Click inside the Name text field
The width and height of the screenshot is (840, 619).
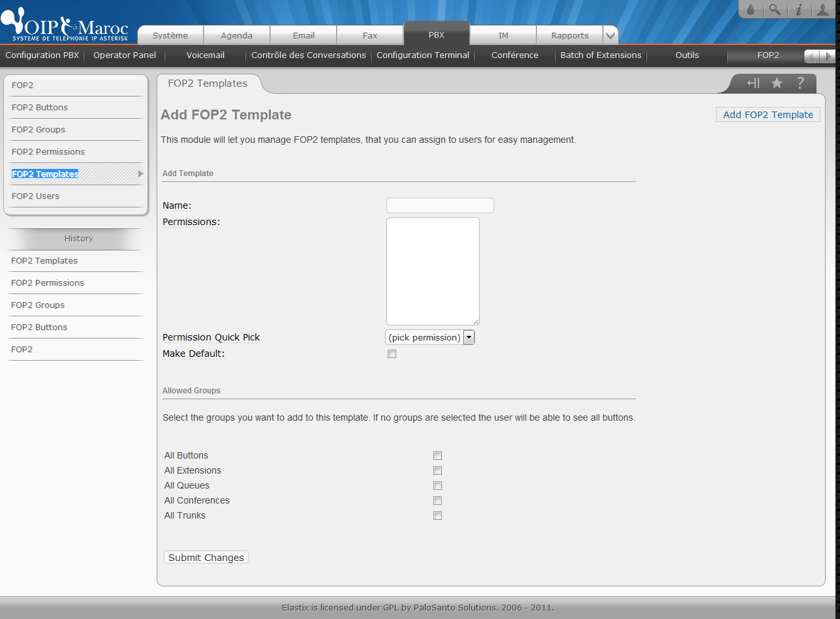(440, 205)
